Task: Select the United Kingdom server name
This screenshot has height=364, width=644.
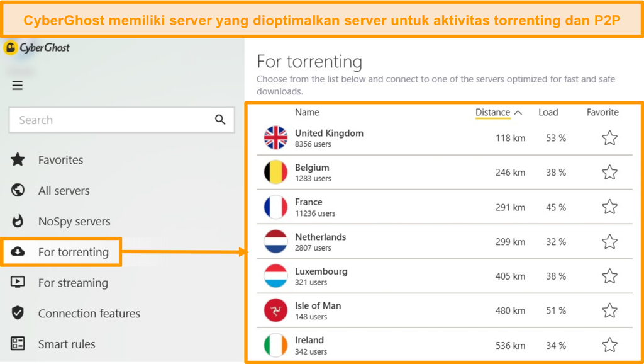Action: pos(329,134)
